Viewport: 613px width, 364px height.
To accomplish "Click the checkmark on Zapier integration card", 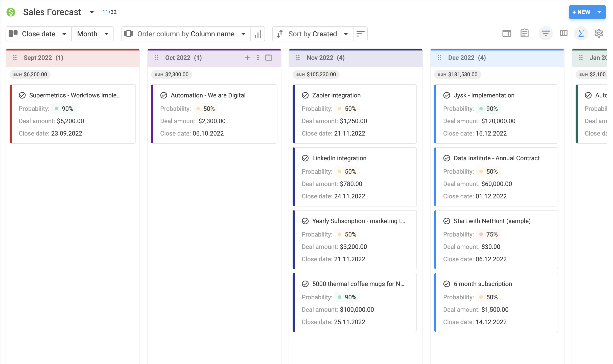I will [305, 95].
